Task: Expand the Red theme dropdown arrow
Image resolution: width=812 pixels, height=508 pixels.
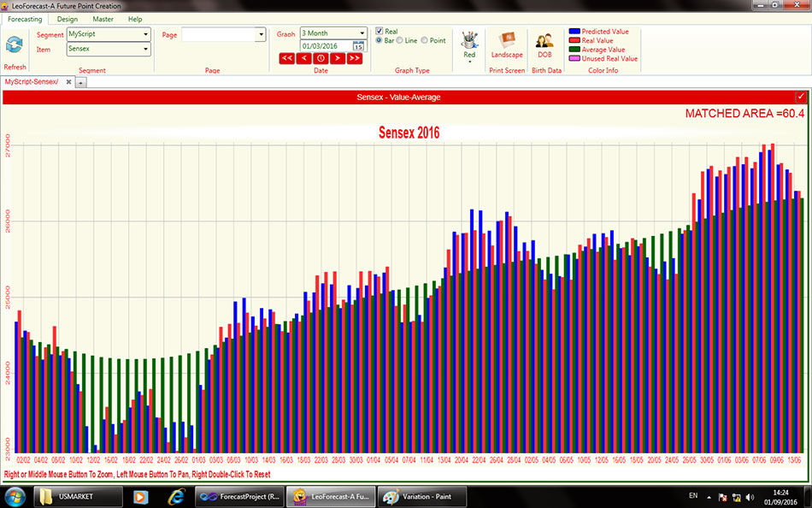Action: pyautogui.click(x=469, y=62)
